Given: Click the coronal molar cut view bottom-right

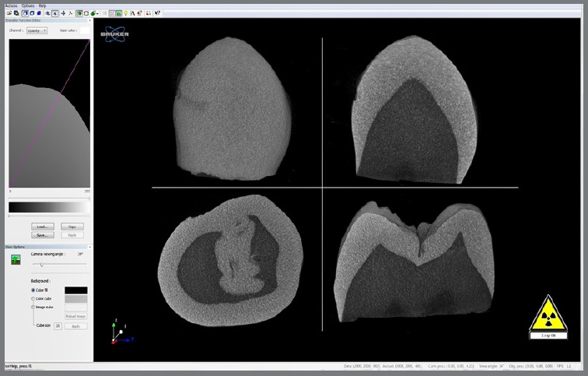Looking at the screenshot, I should coord(414,262).
